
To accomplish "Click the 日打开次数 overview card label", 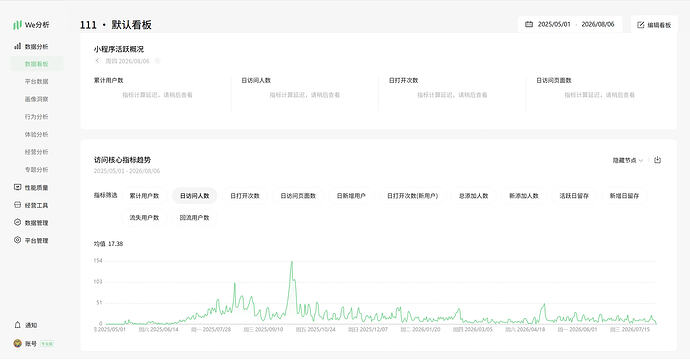I will (404, 81).
